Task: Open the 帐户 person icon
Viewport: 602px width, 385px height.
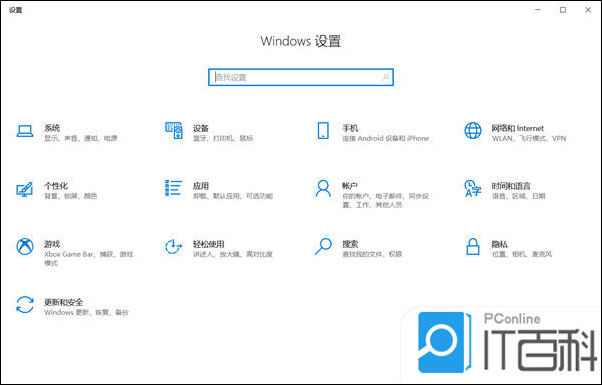Action: pos(323,188)
